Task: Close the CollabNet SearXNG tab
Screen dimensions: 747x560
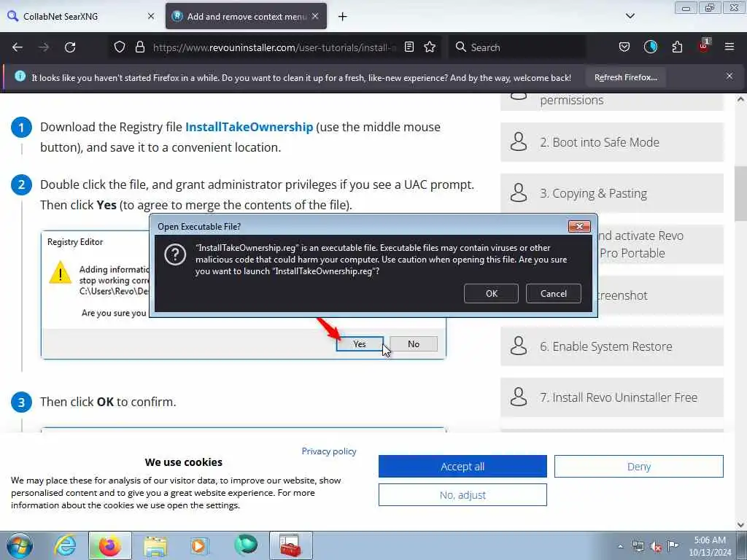Action: (x=151, y=16)
